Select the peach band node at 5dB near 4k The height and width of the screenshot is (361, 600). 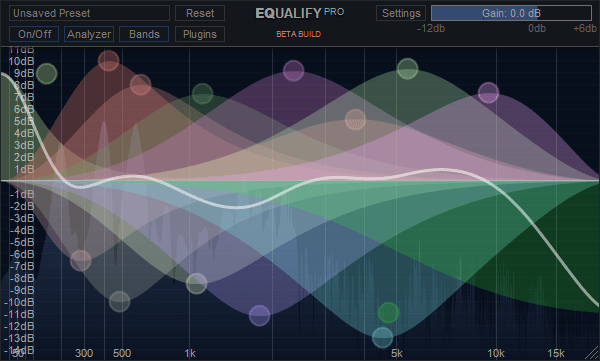pyautogui.click(x=355, y=119)
